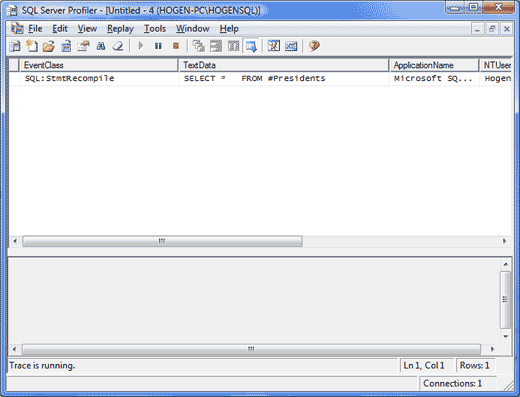Click the trace grid horizontal scrollbar thumb

point(162,241)
